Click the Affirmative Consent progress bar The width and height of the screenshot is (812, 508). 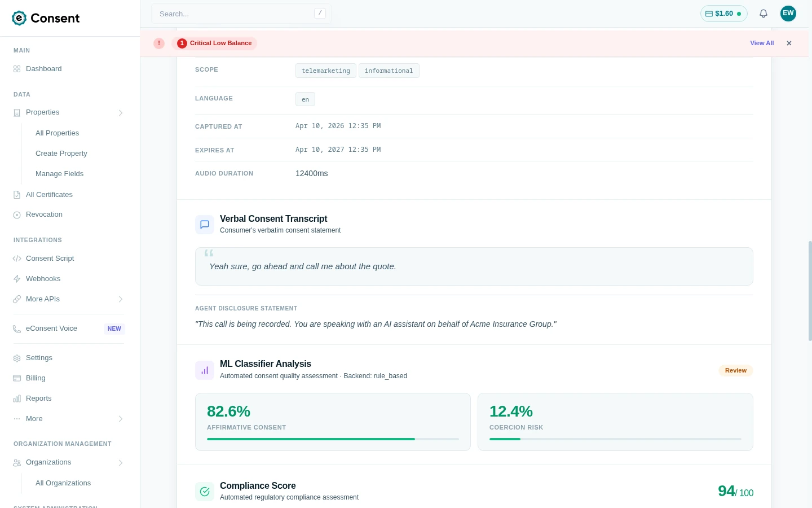[333, 439]
